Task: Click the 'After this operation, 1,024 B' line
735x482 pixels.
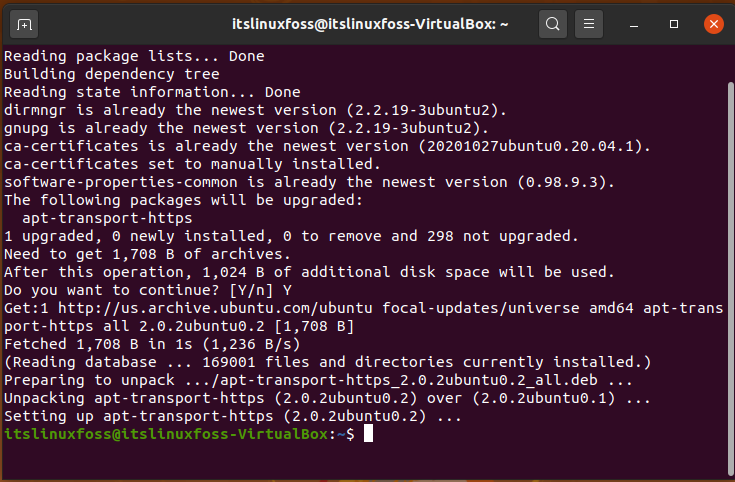Action: tap(309, 272)
